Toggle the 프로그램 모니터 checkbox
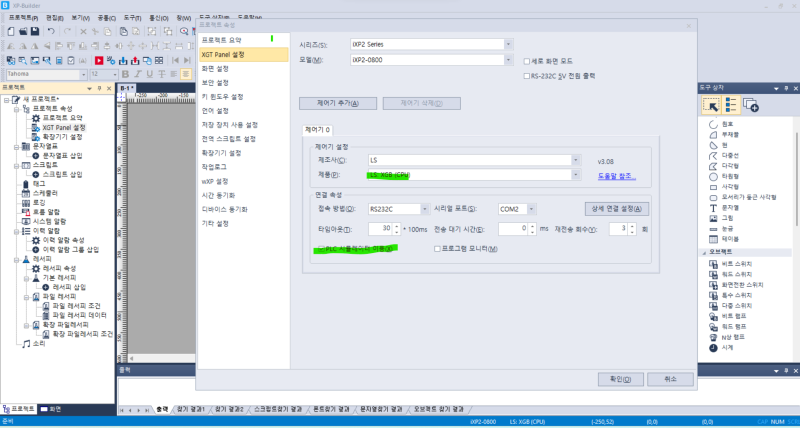 (437, 249)
